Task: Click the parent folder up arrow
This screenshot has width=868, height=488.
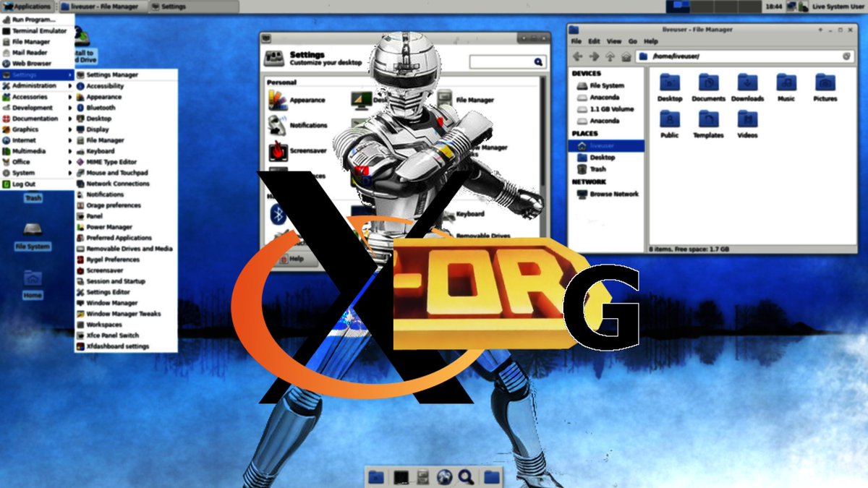Action: [x=610, y=56]
